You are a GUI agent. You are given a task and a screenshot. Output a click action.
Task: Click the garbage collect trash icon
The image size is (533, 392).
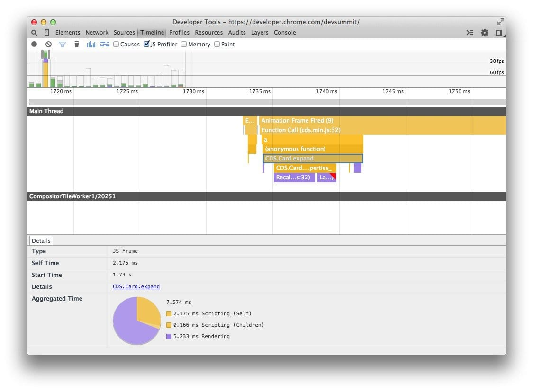[77, 44]
